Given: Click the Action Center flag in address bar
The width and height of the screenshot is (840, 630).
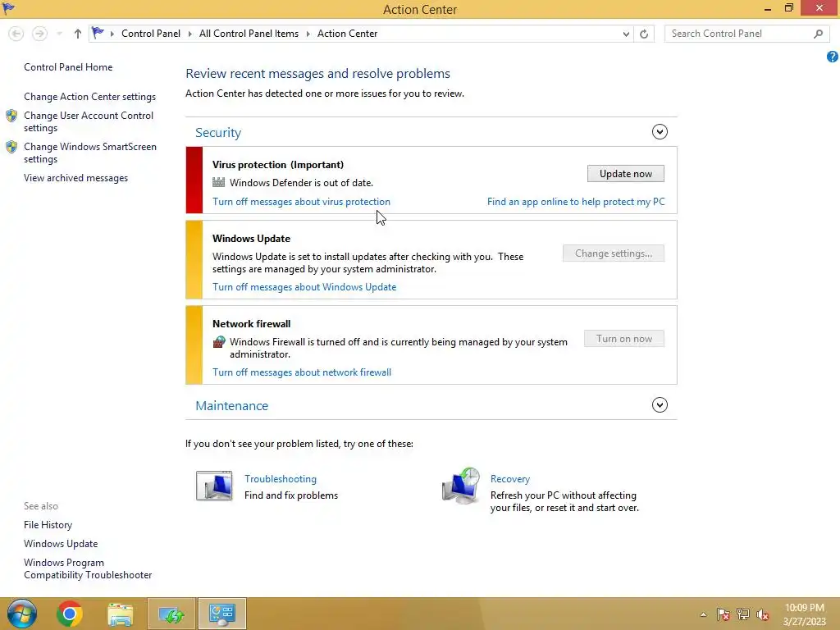Looking at the screenshot, I should [98, 33].
